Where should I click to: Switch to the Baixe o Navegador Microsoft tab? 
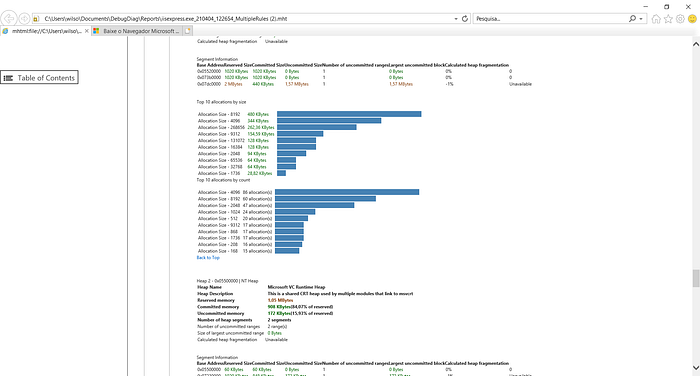137,31
